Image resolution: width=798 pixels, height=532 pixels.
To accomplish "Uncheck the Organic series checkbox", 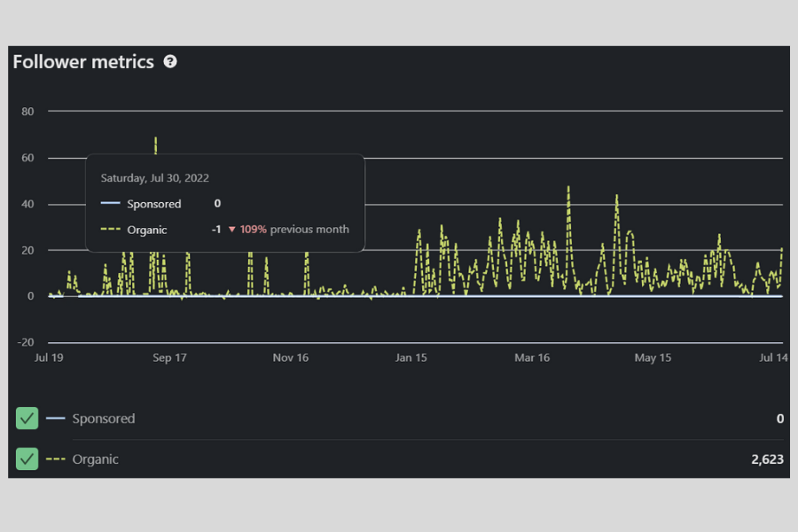I will [27, 459].
